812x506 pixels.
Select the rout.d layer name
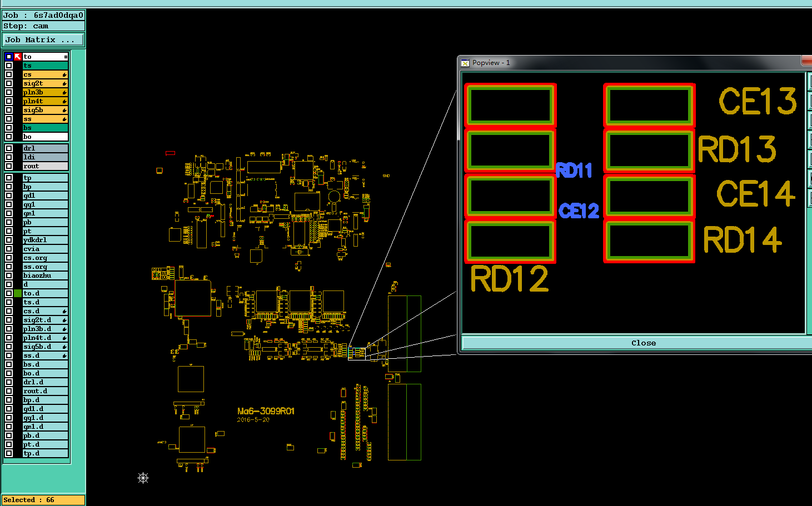(x=45, y=391)
